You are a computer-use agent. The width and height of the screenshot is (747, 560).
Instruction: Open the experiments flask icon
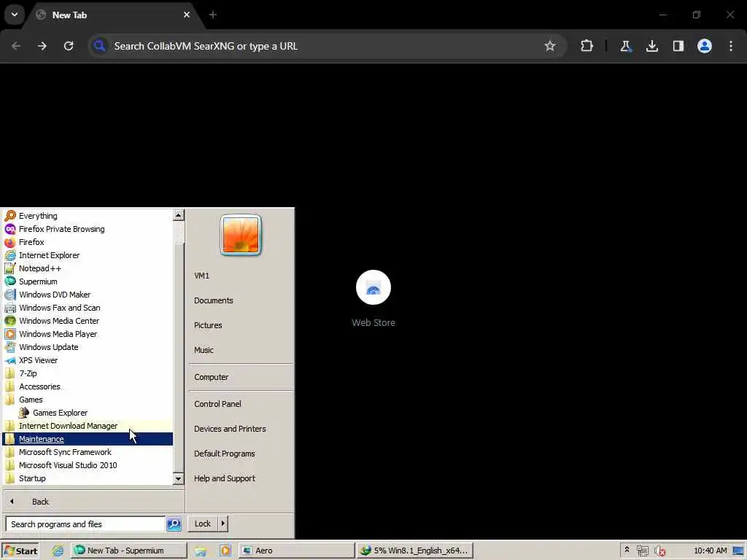625,46
